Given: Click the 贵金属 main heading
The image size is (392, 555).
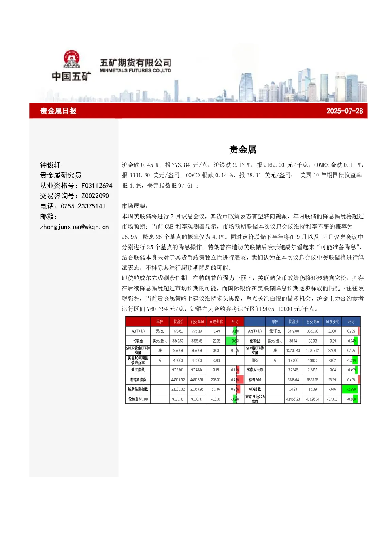Looking at the screenshot, I should 243,150.
